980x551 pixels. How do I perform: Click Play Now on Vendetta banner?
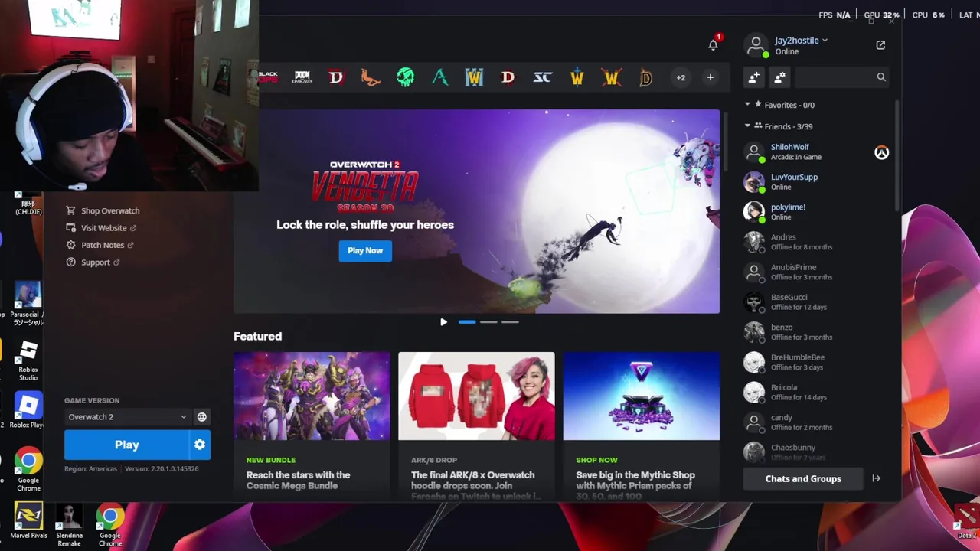click(365, 250)
